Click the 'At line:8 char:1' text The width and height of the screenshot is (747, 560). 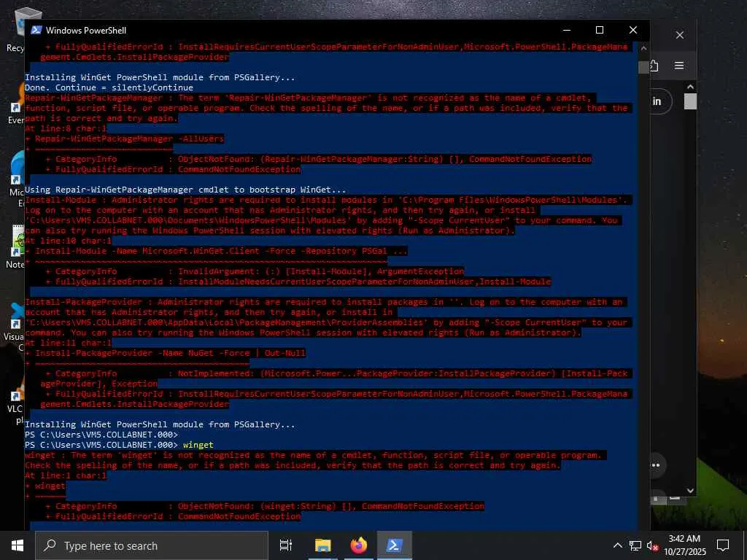66,128
